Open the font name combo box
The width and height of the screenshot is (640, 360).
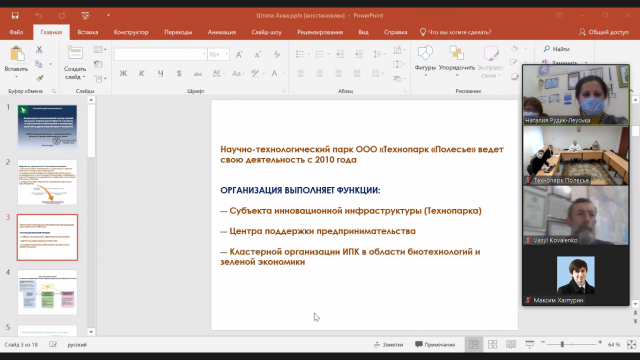[160, 54]
